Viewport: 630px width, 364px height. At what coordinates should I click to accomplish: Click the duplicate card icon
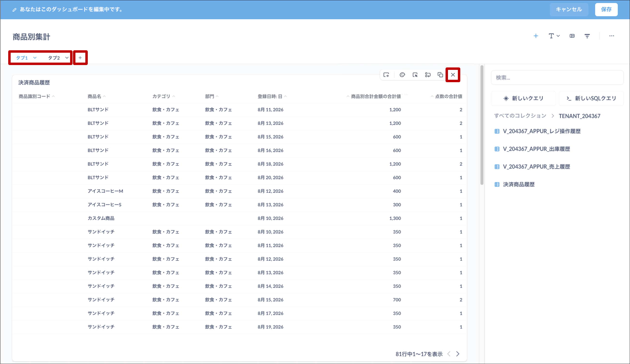coord(440,75)
